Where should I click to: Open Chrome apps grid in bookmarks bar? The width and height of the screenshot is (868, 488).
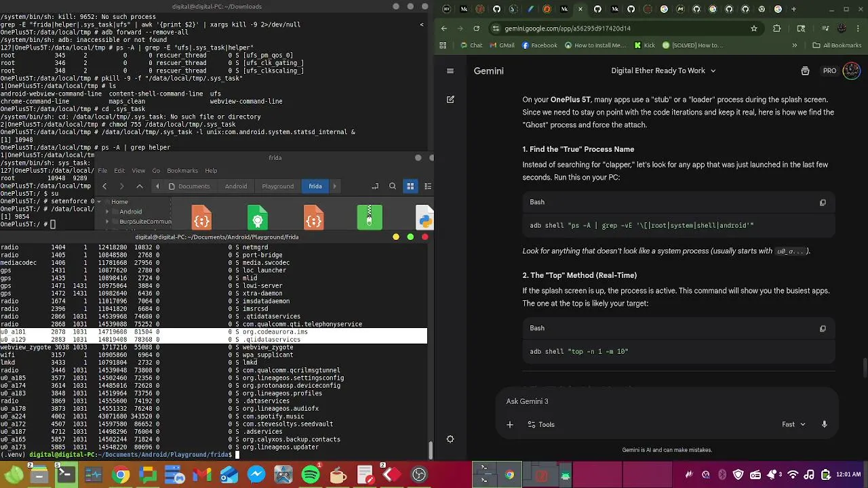click(443, 45)
